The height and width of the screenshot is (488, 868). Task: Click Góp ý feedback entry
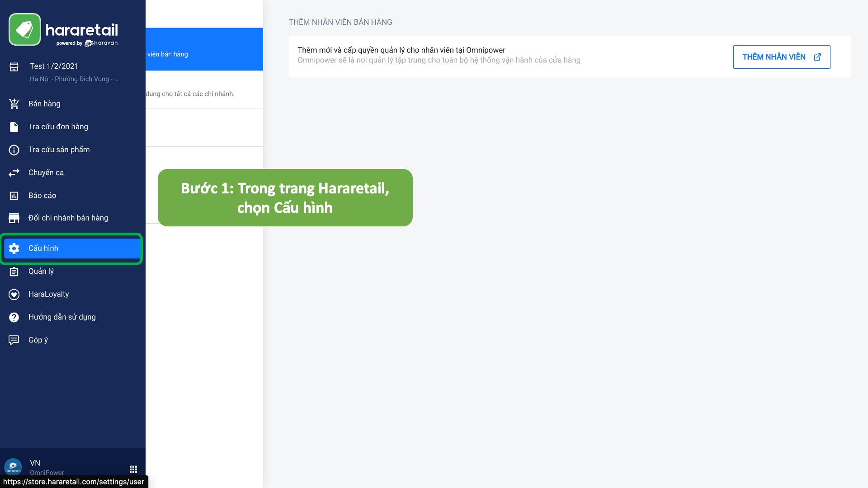[x=73, y=340]
